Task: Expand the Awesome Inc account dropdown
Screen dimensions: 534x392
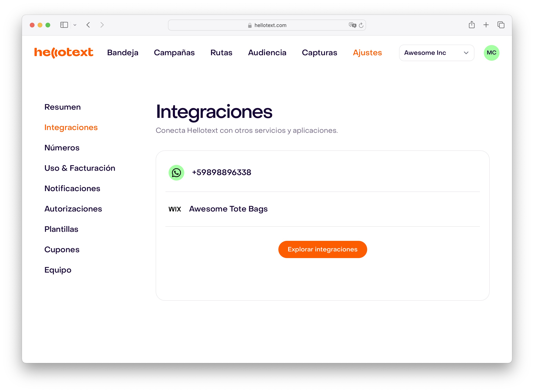Action: click(x=437, y=53)
